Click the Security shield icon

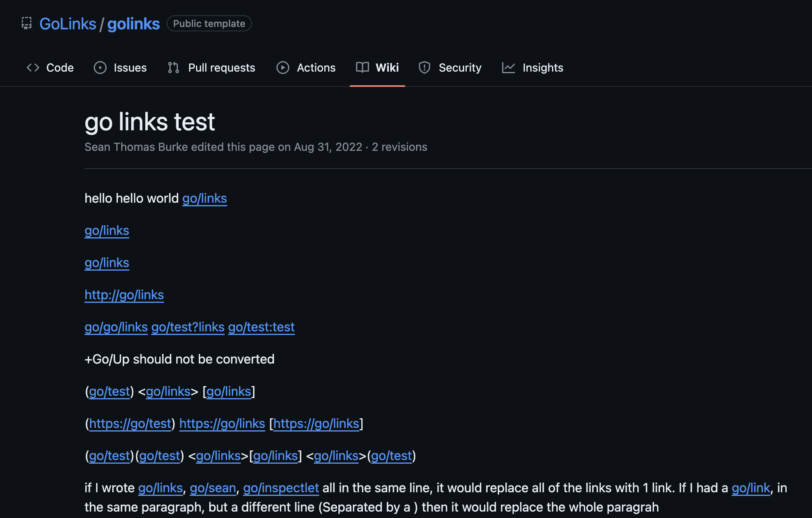coord(425,68)
